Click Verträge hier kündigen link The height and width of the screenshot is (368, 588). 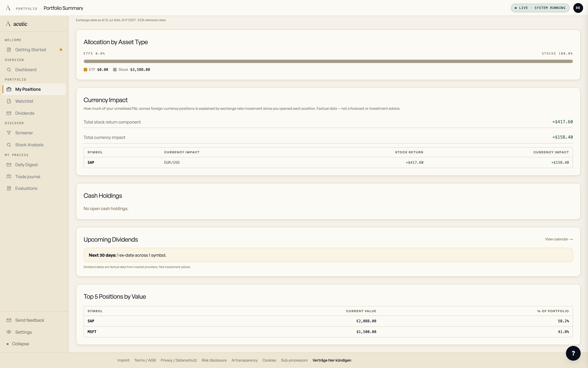[332, 360]
